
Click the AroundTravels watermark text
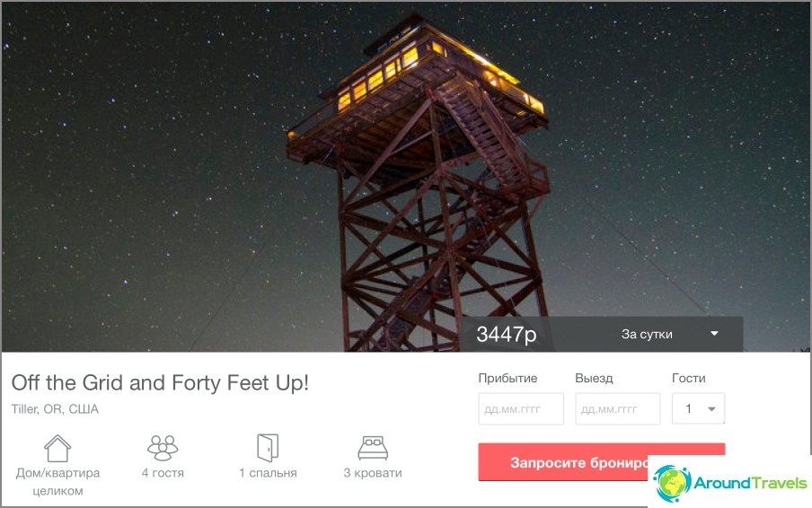(750, 483)
